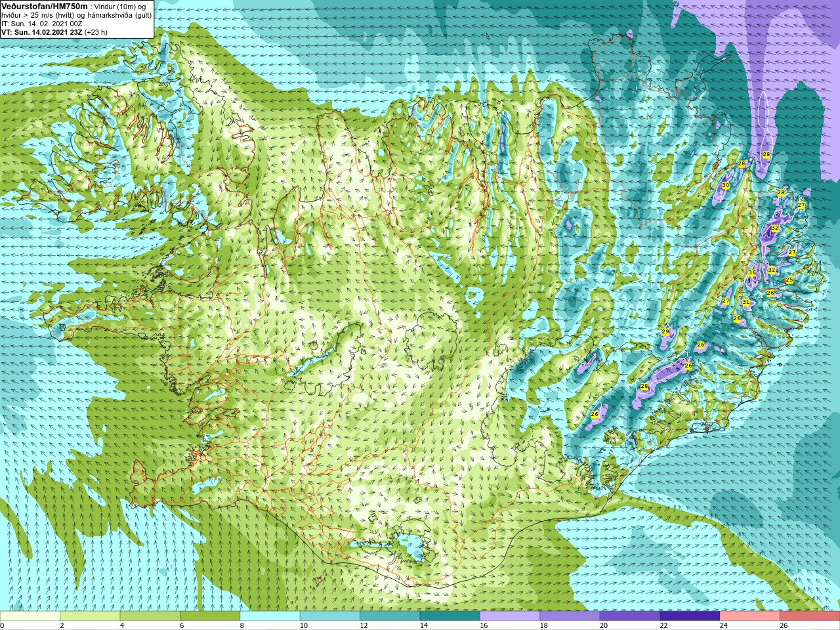Click the 26+ m/s salmon red legend swatch
The width and height of the screenshot is (840, 630).
(x=810, y=616)
